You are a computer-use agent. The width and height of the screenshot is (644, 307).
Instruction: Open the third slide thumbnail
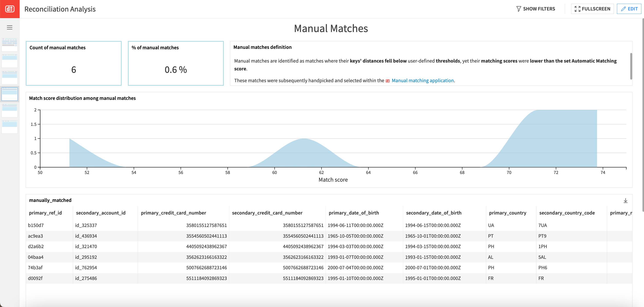click(x=10, y=78)
